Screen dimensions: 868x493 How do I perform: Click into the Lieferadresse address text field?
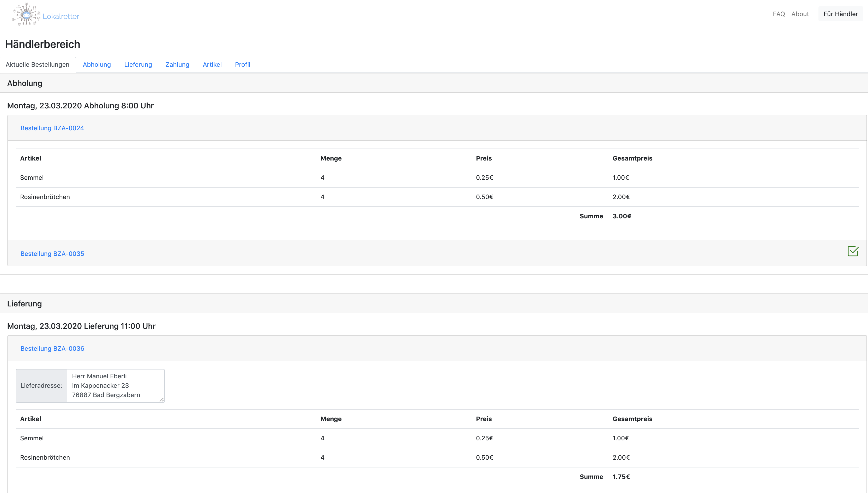tap(115, 385)
